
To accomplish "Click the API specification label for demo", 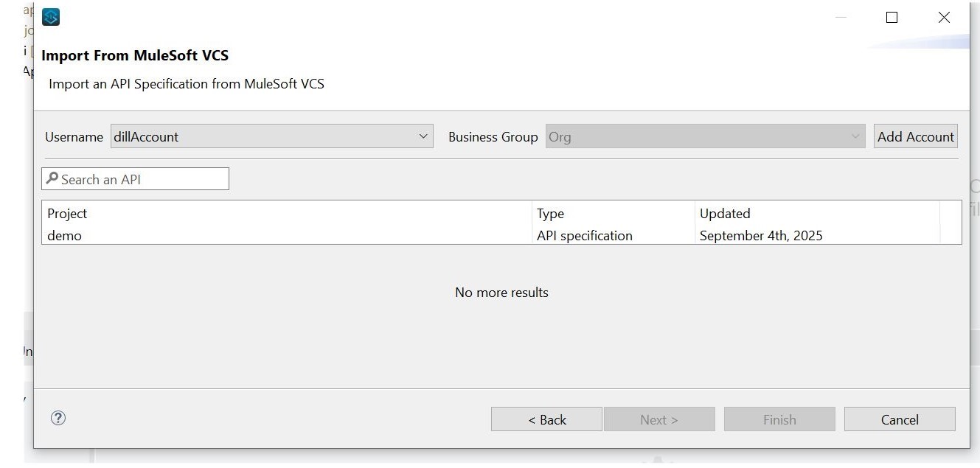I will click(584, 235).
